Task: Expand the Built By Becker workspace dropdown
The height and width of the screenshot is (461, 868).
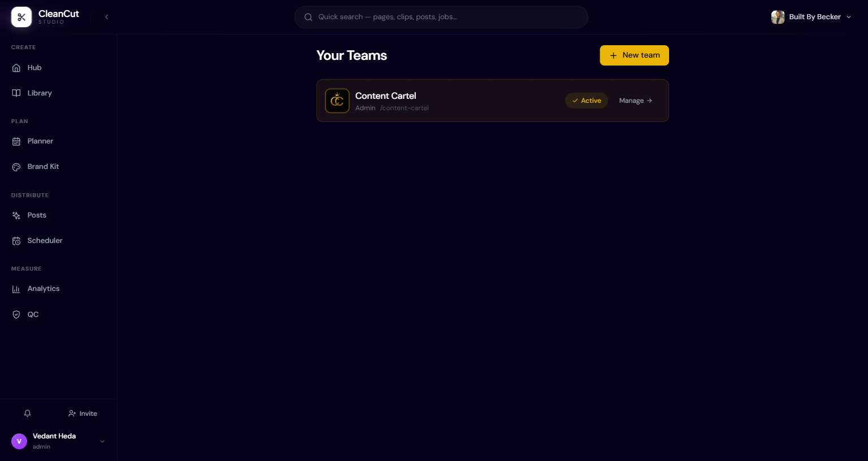Action: pos(811,17)
